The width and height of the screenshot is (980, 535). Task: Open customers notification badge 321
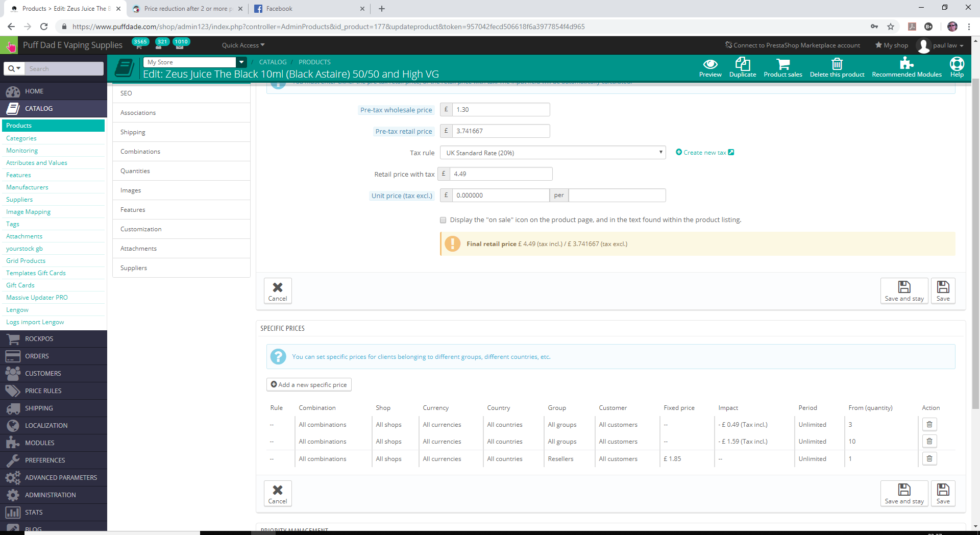[x=162, y=42]
